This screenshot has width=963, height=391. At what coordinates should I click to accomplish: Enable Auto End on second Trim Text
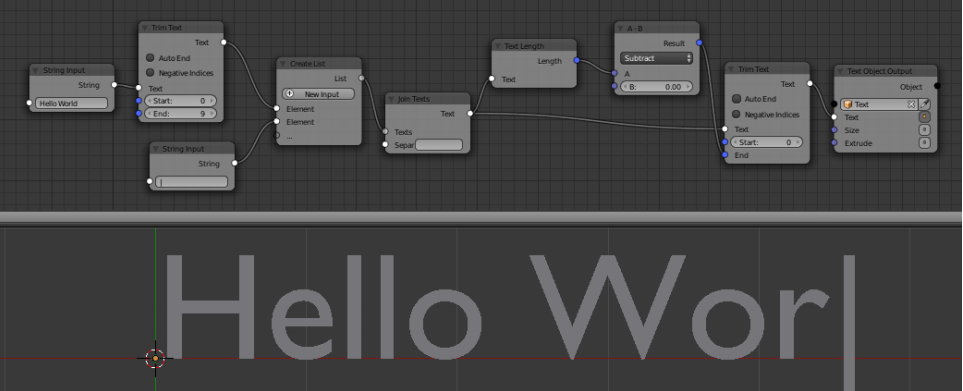tap(736, 99)
